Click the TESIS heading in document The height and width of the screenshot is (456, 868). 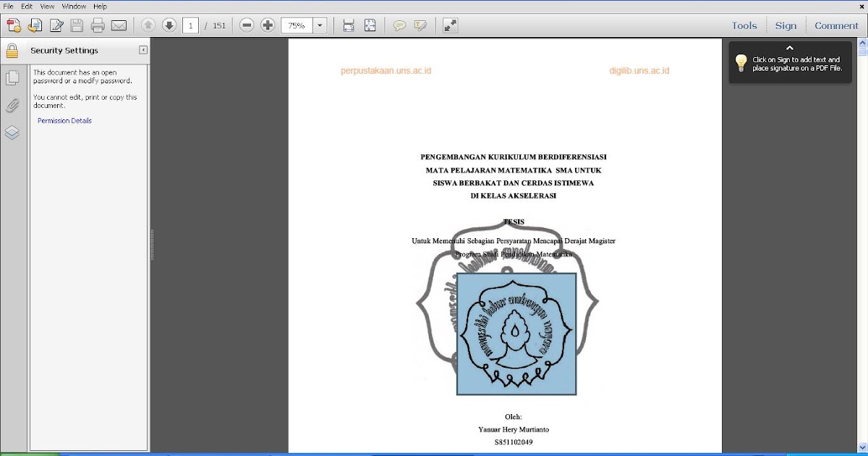tap(514, 221)
